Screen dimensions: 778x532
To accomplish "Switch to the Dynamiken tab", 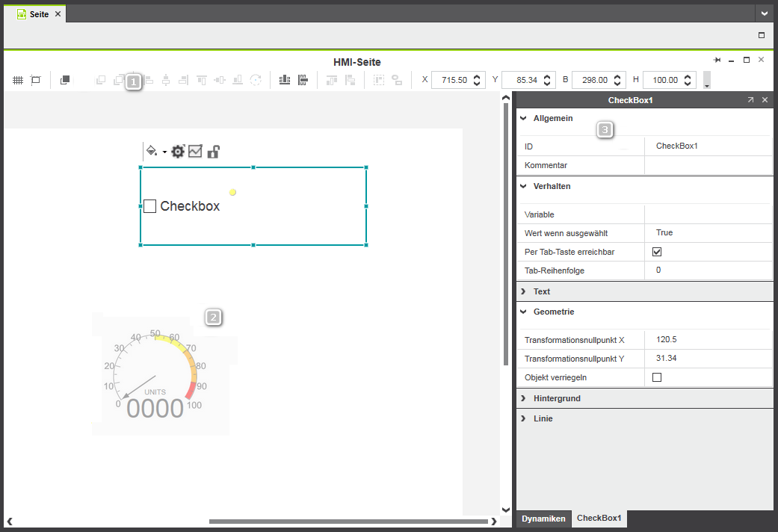I will [543, 519].
